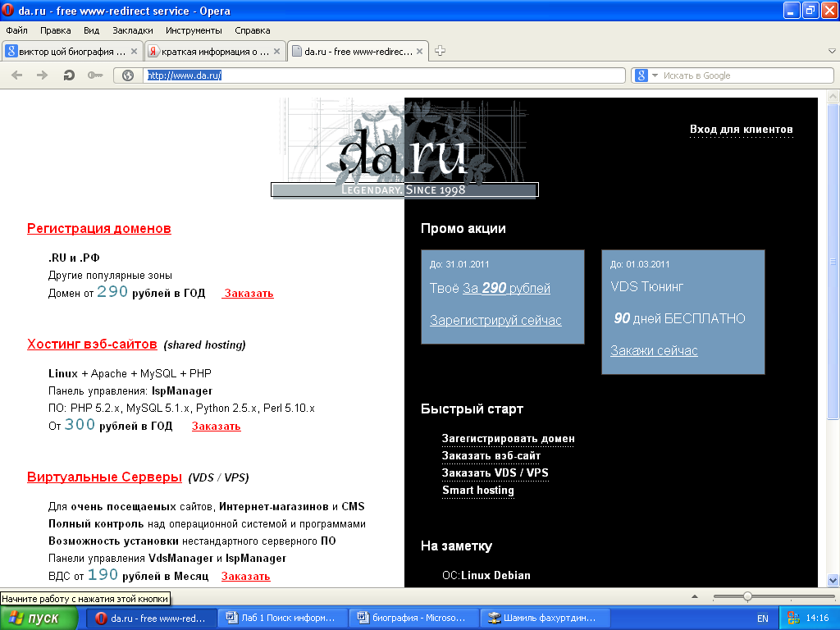Click 'Закажи сейчас' VDS promo link
840x630 pixels.
point(654,351)
